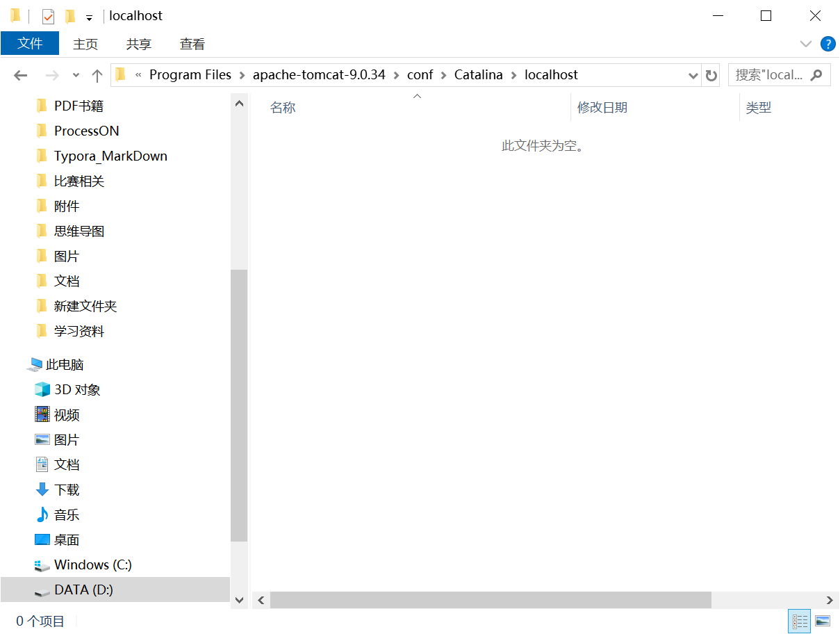This screenshot has height=634, width=840.
Task: Open the 文件 ribbon tab
Action: pyautogui.click(x=30, y=43)
